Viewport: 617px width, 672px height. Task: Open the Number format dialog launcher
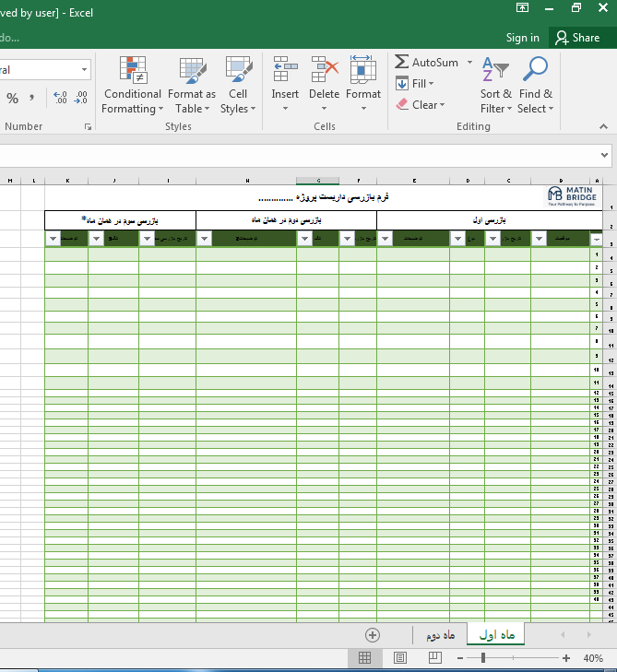pyautogui.click(x=89, y=127)
